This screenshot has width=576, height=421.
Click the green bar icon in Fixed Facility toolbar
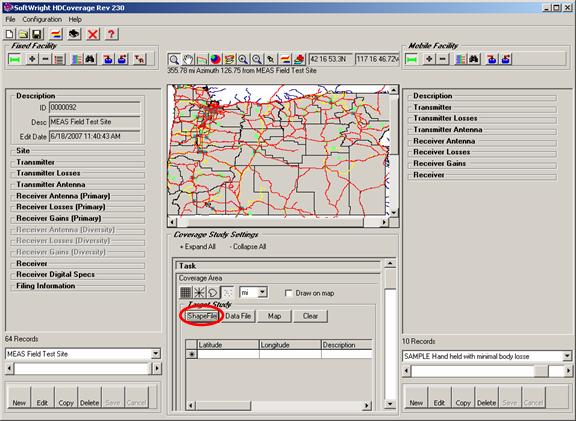(14, 59)
